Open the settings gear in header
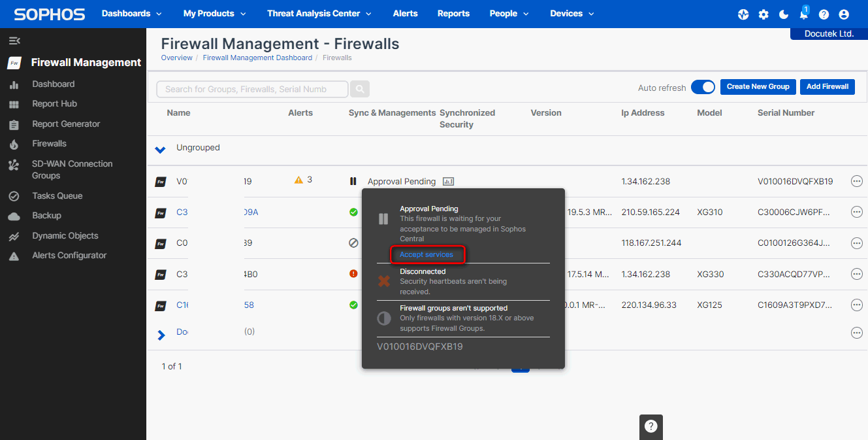 764,14
